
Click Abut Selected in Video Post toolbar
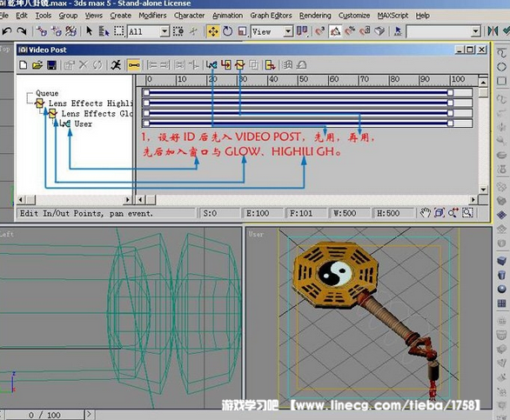pos(194,65)
